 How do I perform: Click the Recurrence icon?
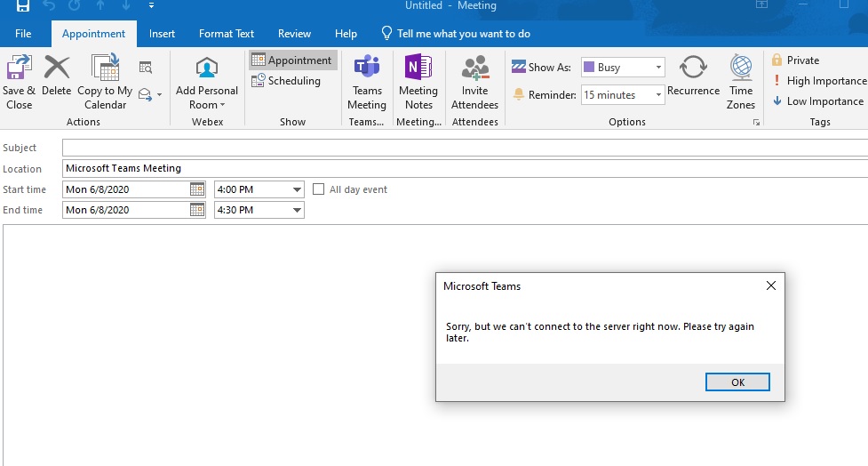tap(693, 67)
